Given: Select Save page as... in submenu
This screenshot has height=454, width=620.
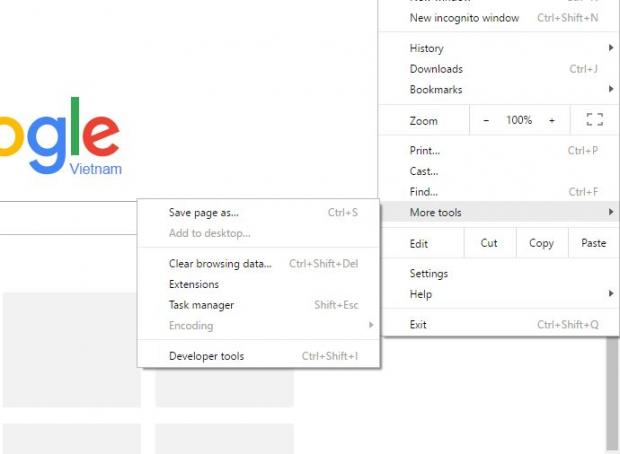Looking at the screenshot, I should tap(204, 213).
